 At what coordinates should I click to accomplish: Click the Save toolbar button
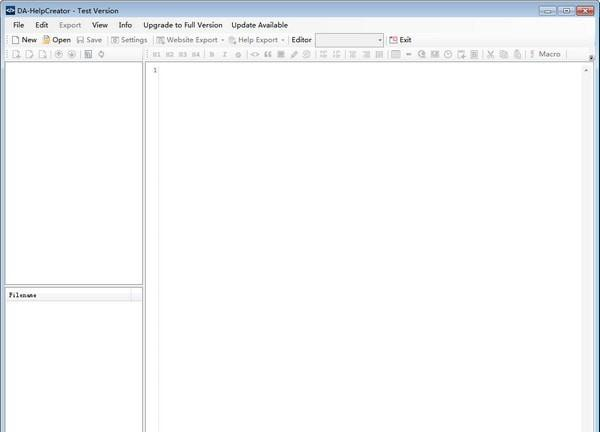click(x=89, y=40)
